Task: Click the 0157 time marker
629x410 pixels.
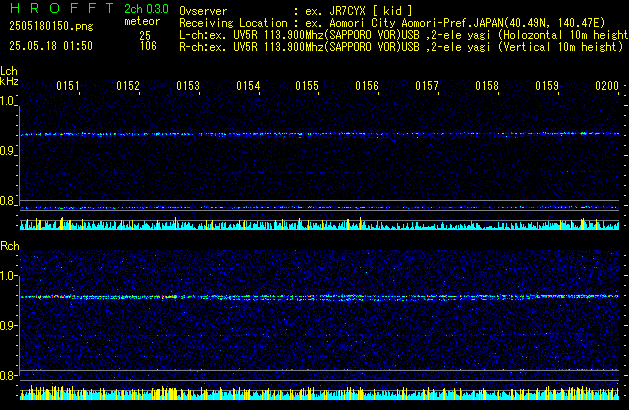Action: tap(427, 86)
